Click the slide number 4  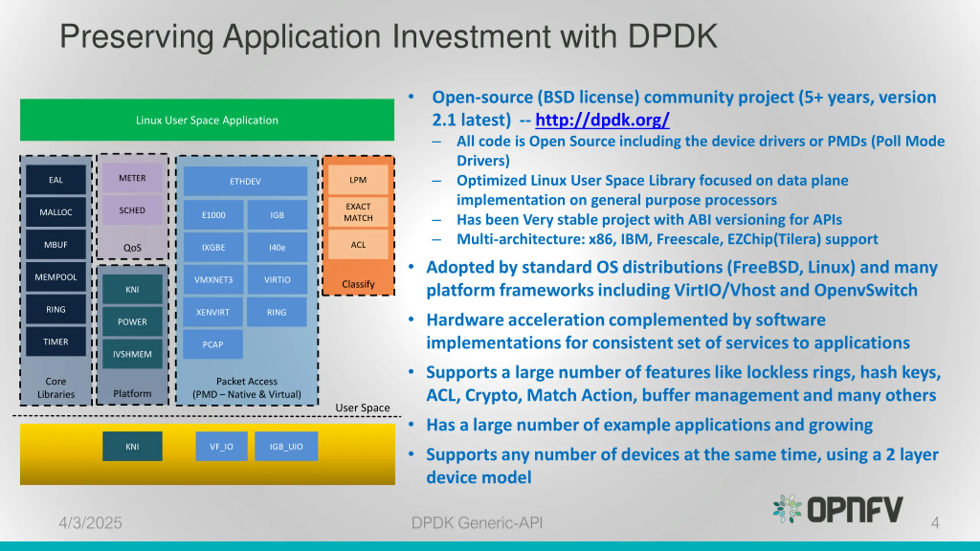tap(935, 523)
